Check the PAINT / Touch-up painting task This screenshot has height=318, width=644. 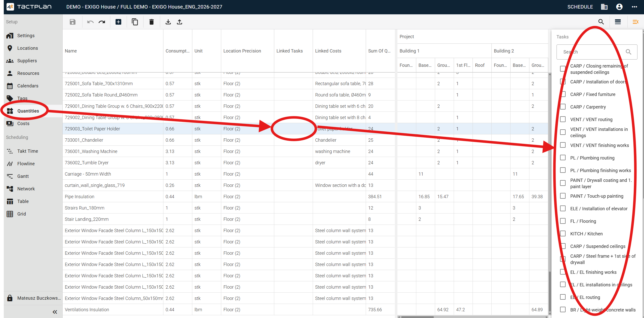pyautogui.click(x=563, y=196)
